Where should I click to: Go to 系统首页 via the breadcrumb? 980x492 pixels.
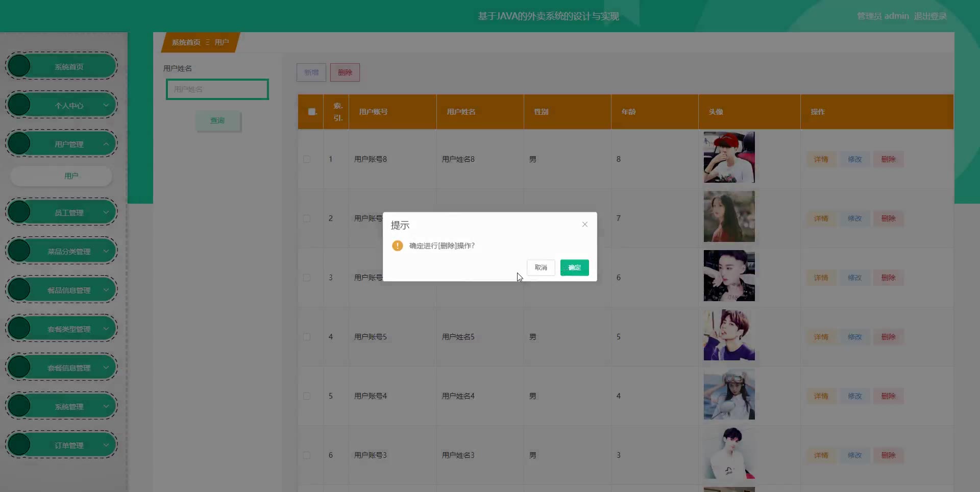[x=186, y=42]
